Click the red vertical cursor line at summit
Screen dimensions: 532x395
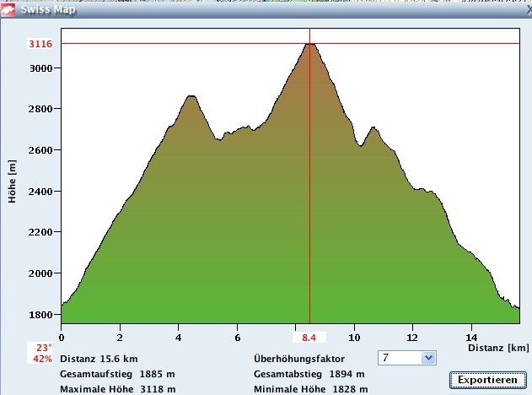tap(309, 211)
